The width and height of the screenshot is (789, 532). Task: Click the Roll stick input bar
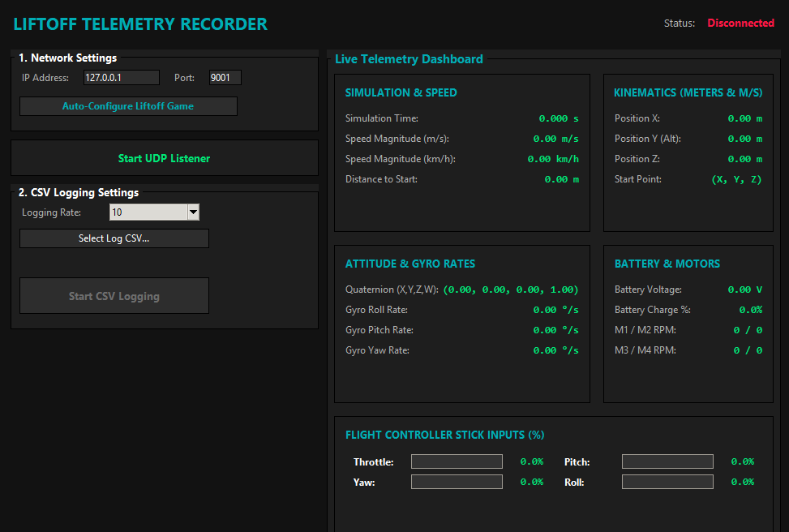[x=667, y=482]
